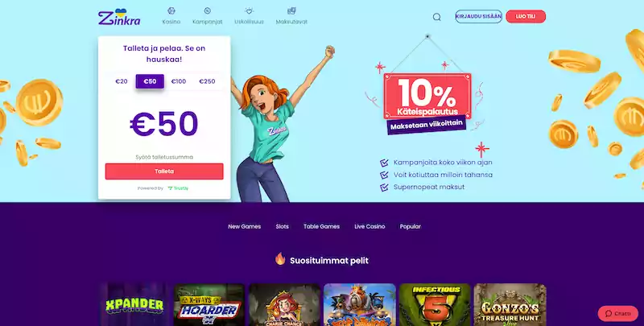Select the Uskollisuus loyalty icon

pos(249,10)
